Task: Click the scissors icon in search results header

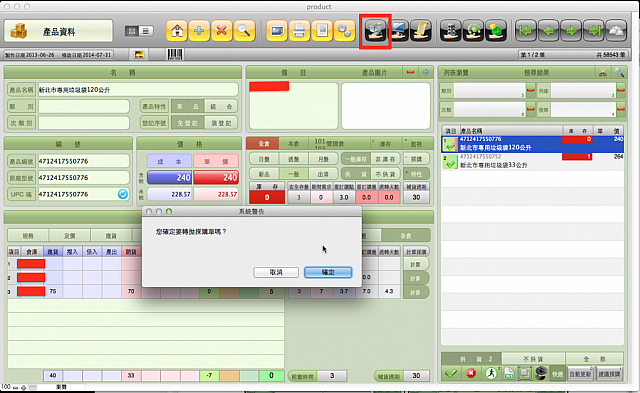Action: [602, 73]
